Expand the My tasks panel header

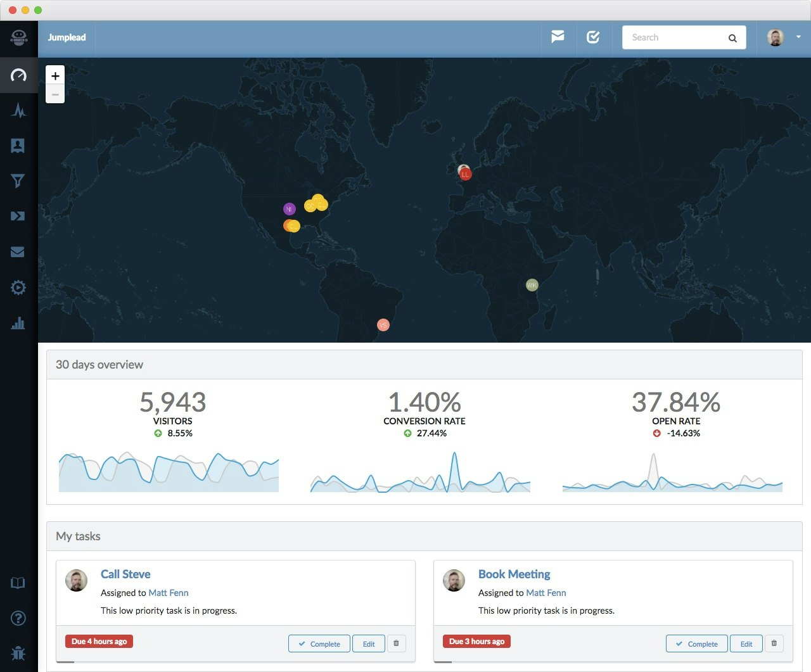click(79, 536)
